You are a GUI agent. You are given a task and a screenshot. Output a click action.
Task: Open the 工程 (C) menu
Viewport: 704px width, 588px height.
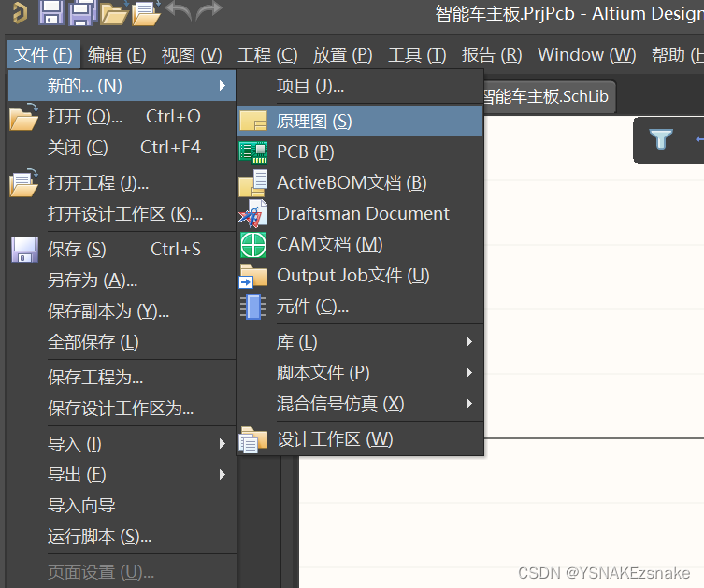pos(267,55)
